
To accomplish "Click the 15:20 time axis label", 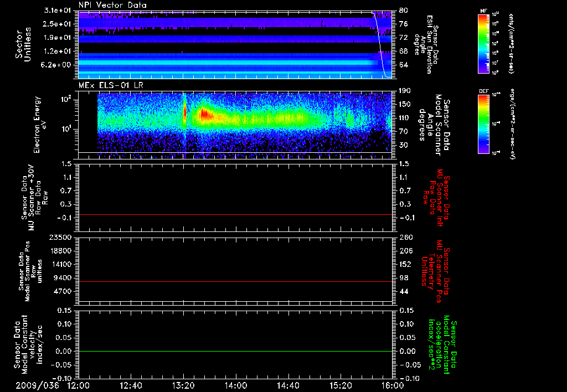I will click(341, 385).
